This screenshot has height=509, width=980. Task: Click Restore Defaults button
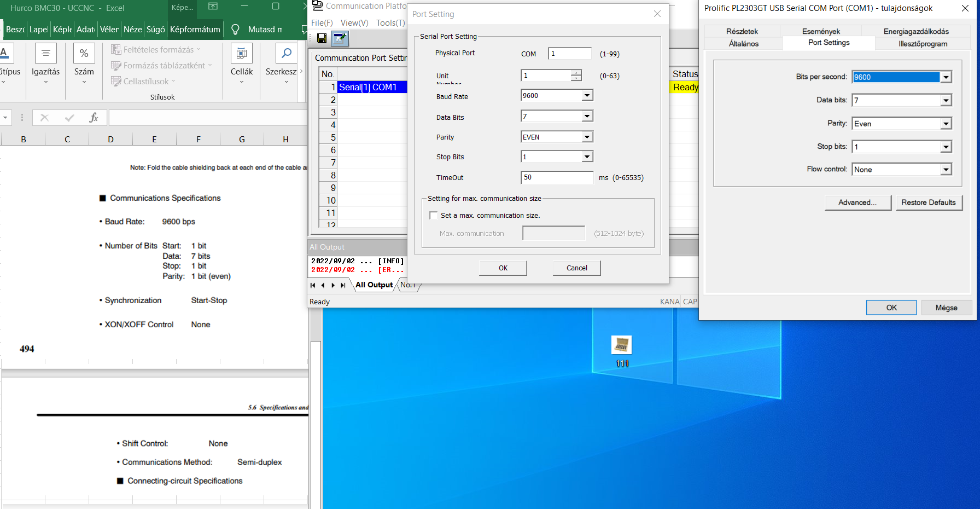click(929, 203)
